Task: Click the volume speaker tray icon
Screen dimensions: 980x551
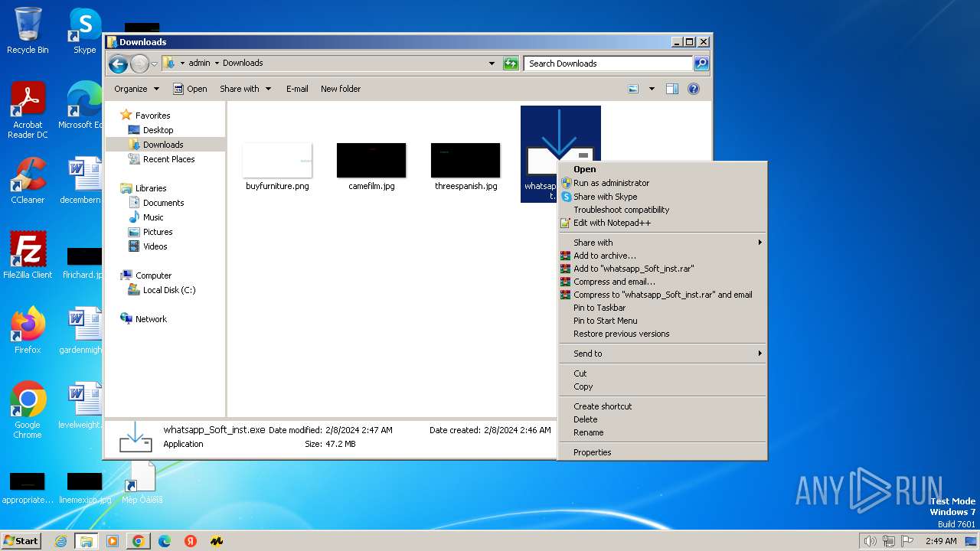Action: tap(871, 541)
